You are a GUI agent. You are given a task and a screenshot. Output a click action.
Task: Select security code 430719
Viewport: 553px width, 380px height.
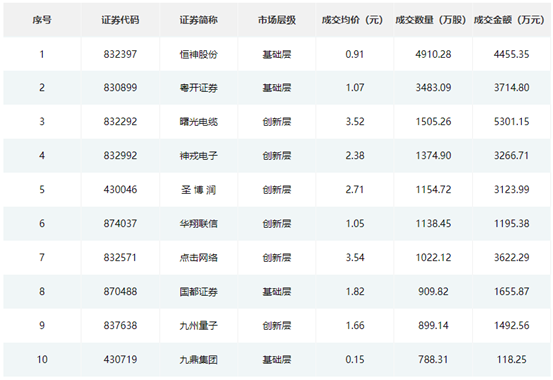[x=120, y=360]
